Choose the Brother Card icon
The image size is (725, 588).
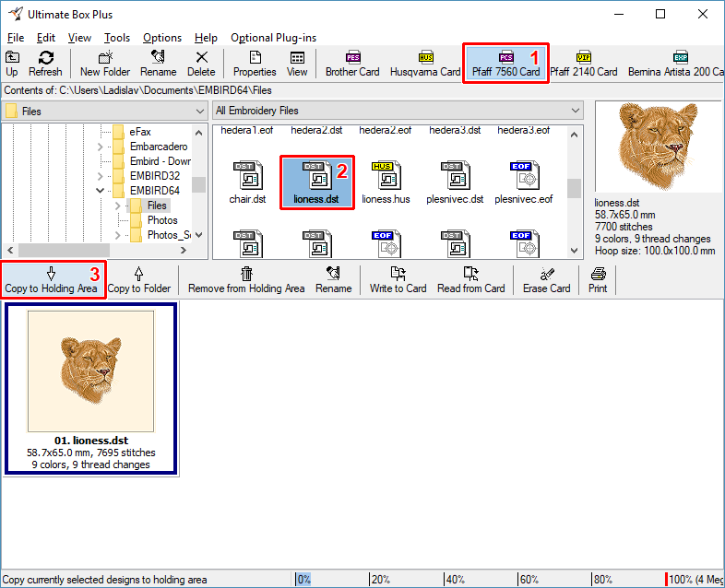(x=352, y=64)
